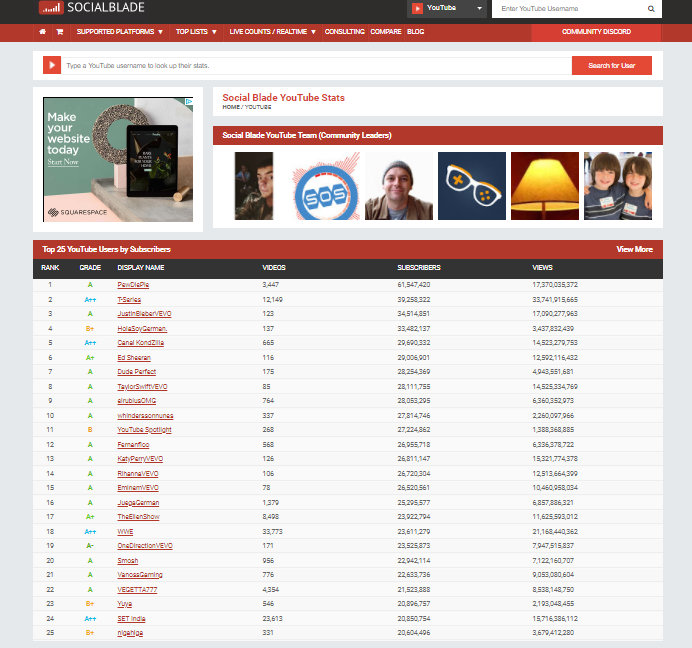The image size is (692, 648).
Task: Click the Social Blade YouTube Stats heading
Action: click(283, 98)
